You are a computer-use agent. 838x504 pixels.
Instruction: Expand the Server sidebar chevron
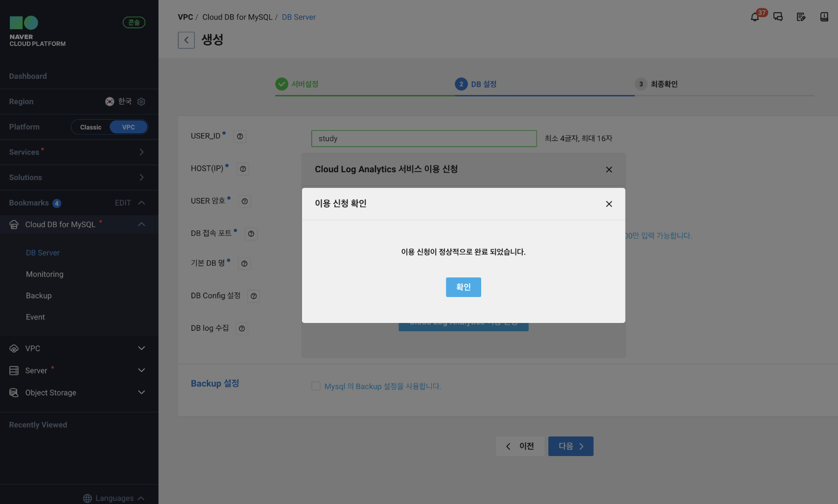point(141,370)
